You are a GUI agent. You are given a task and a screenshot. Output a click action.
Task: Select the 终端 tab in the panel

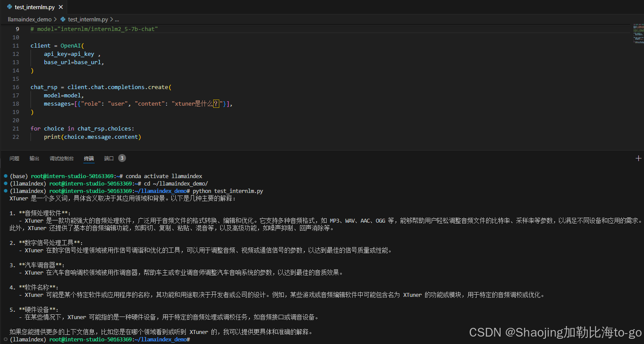(x=89, y=158)
